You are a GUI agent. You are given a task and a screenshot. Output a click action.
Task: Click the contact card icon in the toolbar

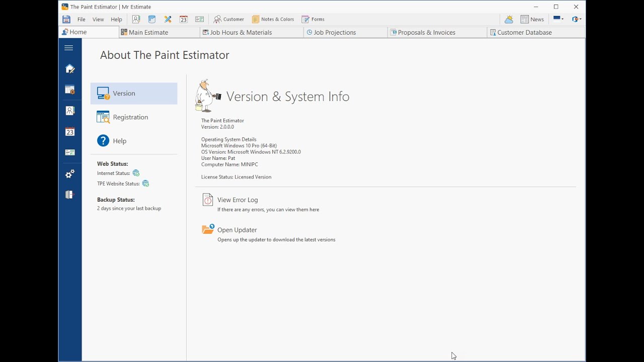[x=136, y=19]
